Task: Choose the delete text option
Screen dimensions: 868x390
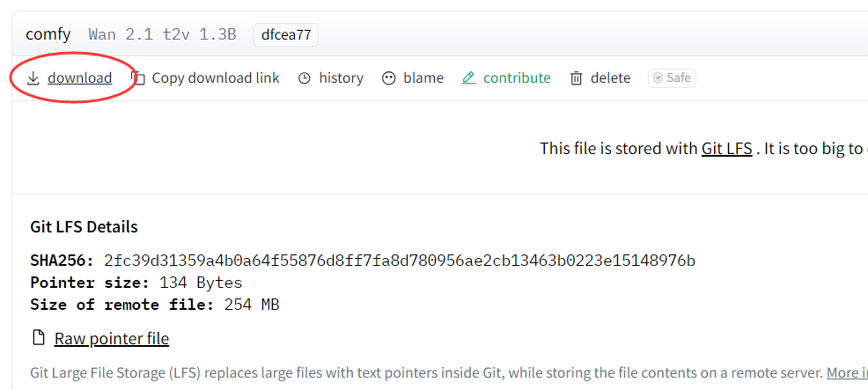Action: pos(611,78)
